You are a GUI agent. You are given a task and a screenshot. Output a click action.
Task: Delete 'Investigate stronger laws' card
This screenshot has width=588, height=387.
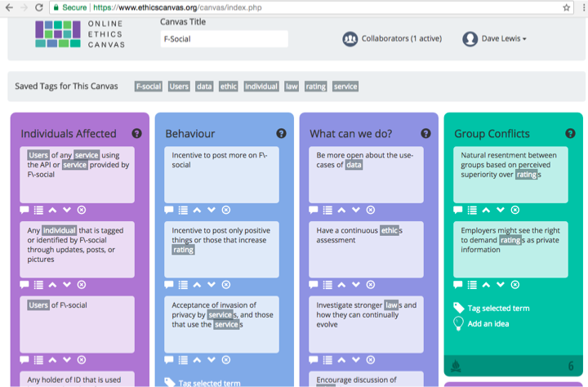click(371, 360)
